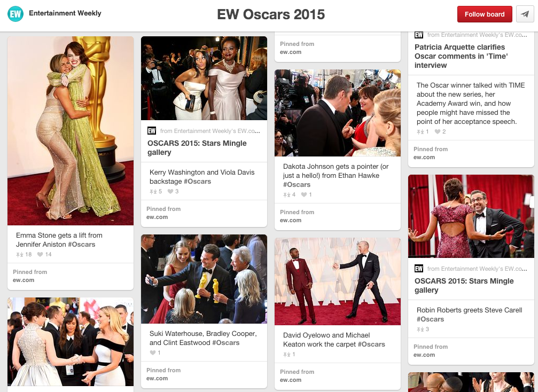Click the #Oscars hashtag in David Oyelowo caption
Image resolution: width=538 pixels, height=392 pixels.
[x=372, y=344]
